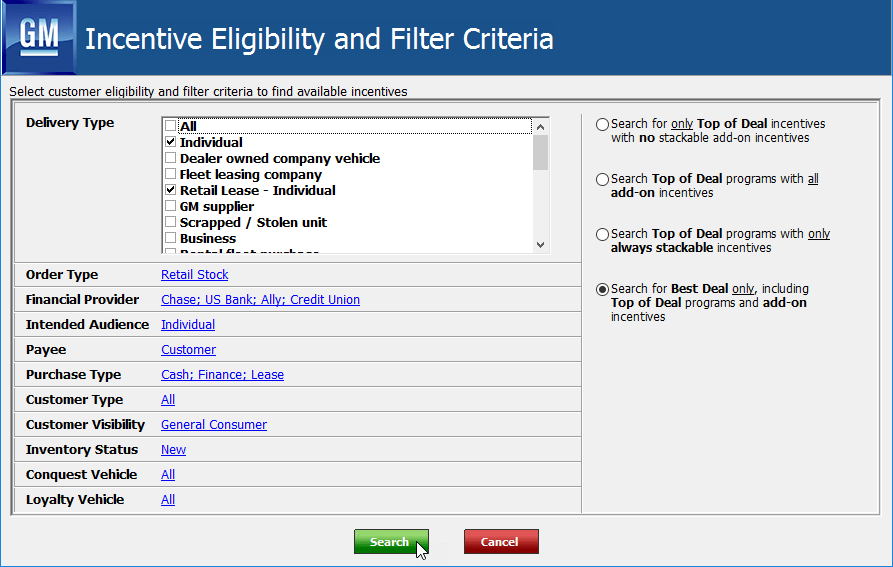Uncheck Retail Lease - Individual checkbox
The image size is (893, 567).
170,190
